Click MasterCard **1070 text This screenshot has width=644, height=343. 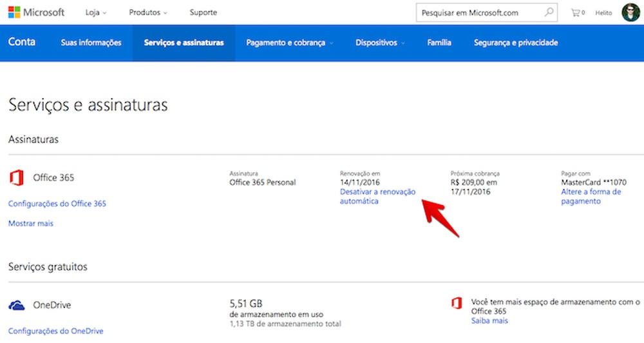point(594,182)
